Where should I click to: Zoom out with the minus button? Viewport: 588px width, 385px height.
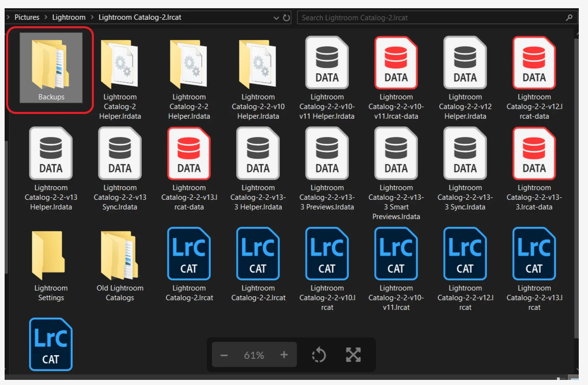pos(224,355)
